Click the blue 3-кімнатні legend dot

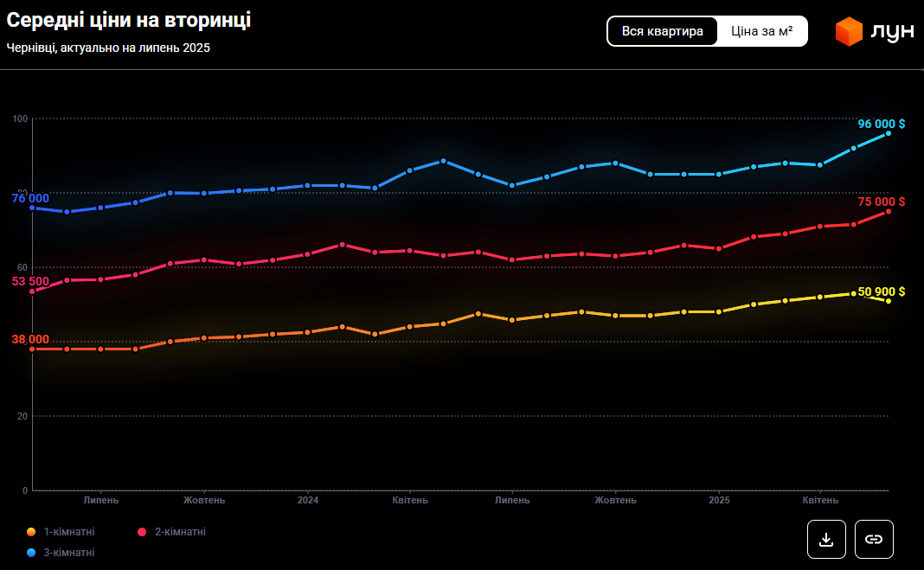pyautogui.click(x=31, y=553)
